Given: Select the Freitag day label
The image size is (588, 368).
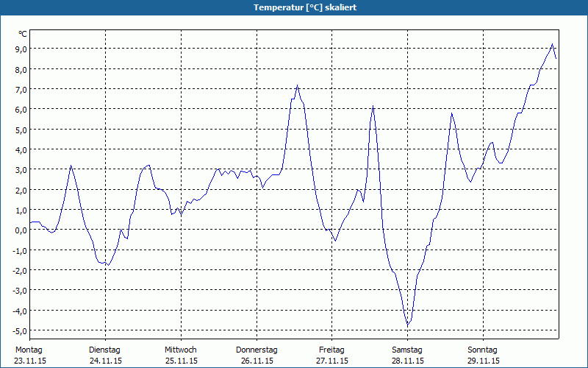Looking at the screenshot, I should [x=331, y=350].
